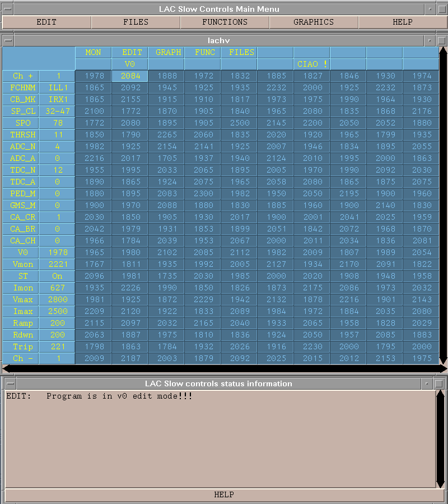Click the FUNC header in lachv table
The width and height of the screenshot is (448, 504).
click(203, 52)
